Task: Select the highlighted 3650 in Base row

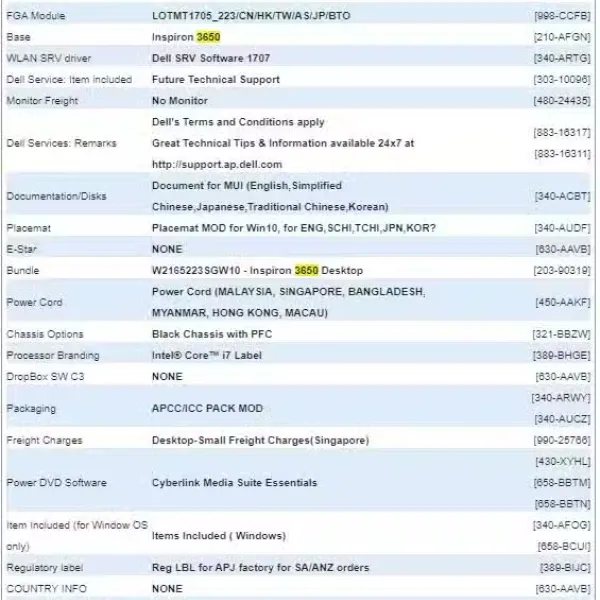Action: click(x=208, y=37)
